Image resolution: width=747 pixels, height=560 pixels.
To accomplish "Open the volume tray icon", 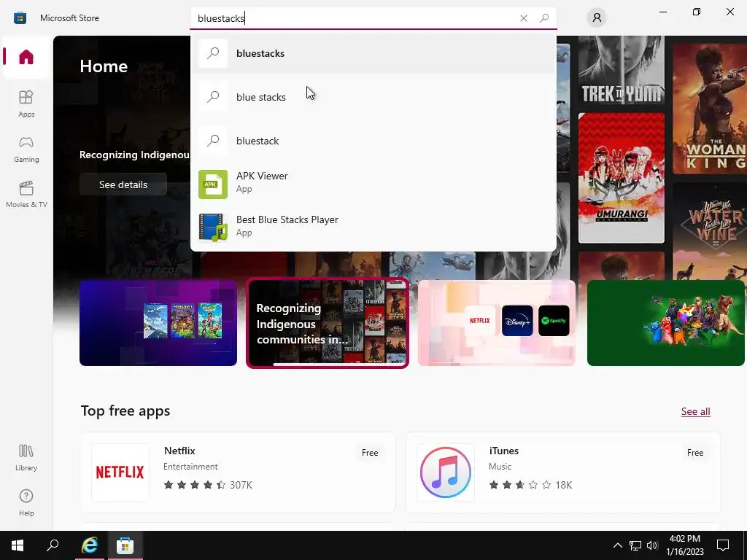I will coord(652,545).
